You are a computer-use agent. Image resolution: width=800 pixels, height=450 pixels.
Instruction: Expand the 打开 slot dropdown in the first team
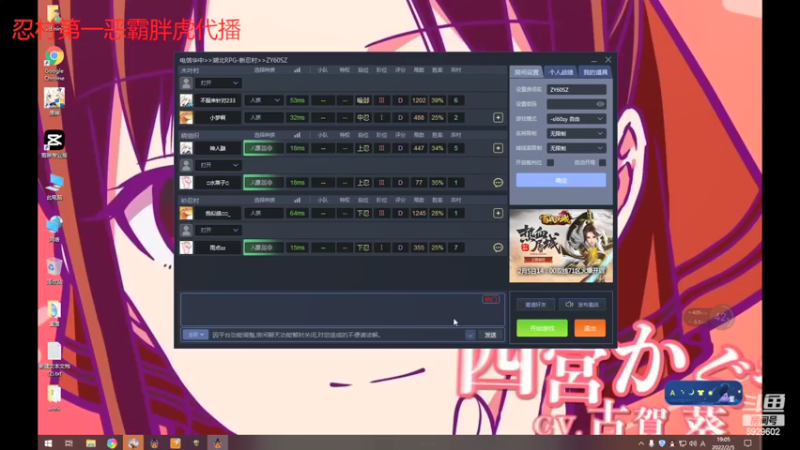(x=218, y=83)
